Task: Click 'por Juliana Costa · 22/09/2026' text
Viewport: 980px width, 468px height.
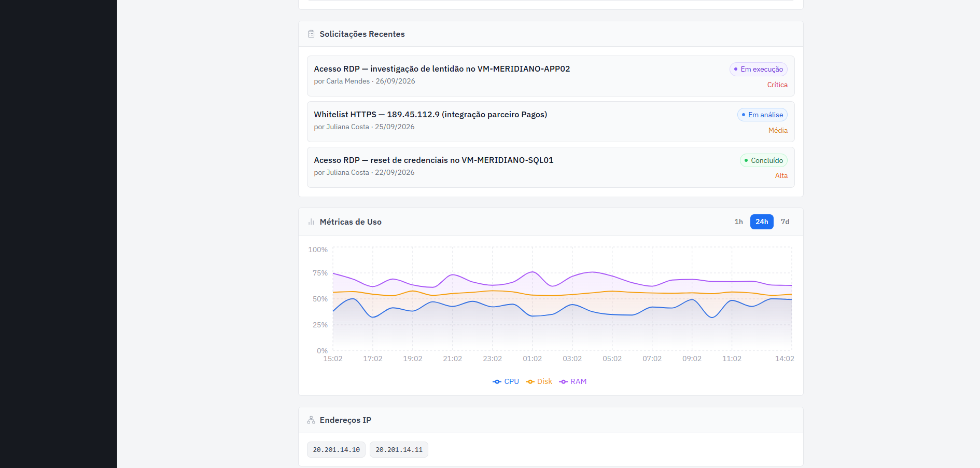Action: click(364, 172)
